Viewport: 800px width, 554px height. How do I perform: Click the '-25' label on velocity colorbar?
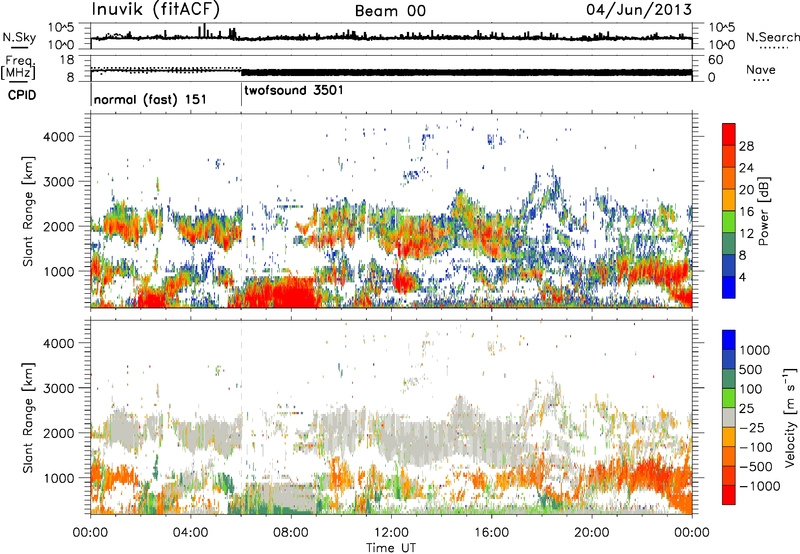[x=753, y=427]
